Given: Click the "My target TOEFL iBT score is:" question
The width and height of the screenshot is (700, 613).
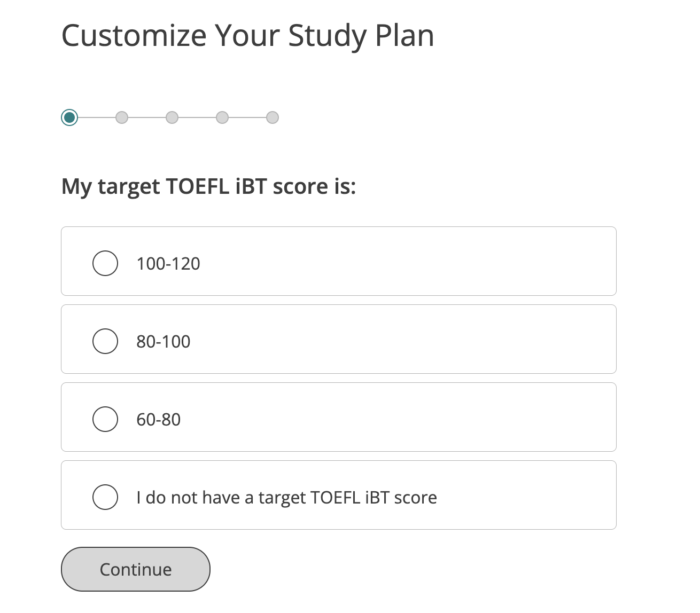Looking at the screenshot, I should pos(209,186).
